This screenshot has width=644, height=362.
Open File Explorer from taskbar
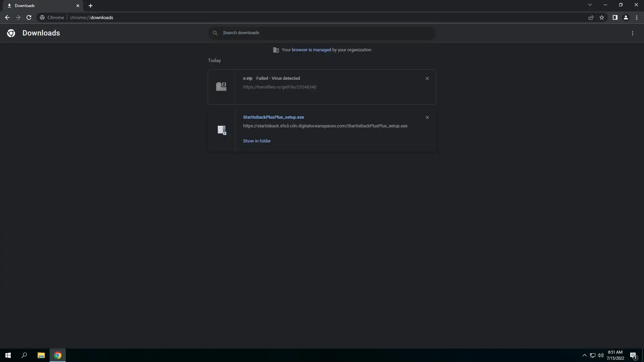41,355
